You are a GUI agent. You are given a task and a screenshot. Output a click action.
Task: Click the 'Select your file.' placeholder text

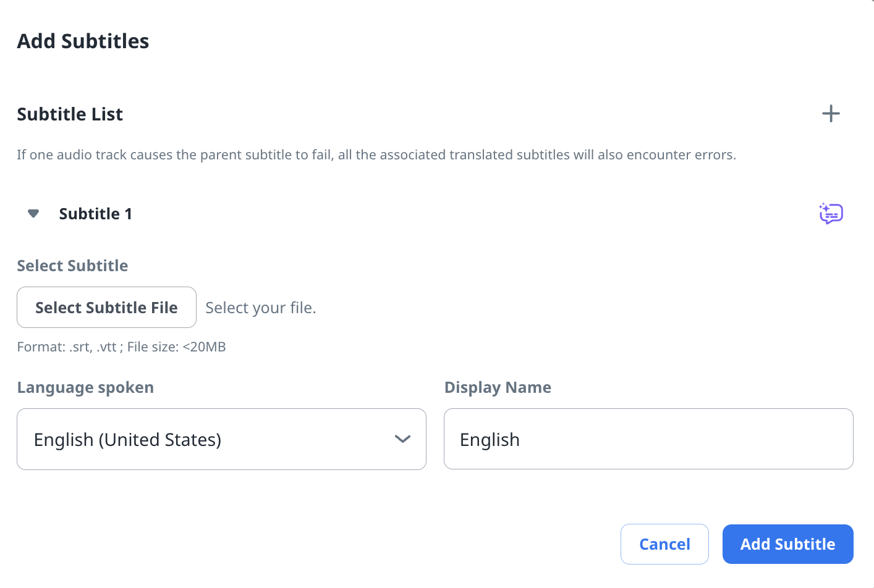(260, 308)
